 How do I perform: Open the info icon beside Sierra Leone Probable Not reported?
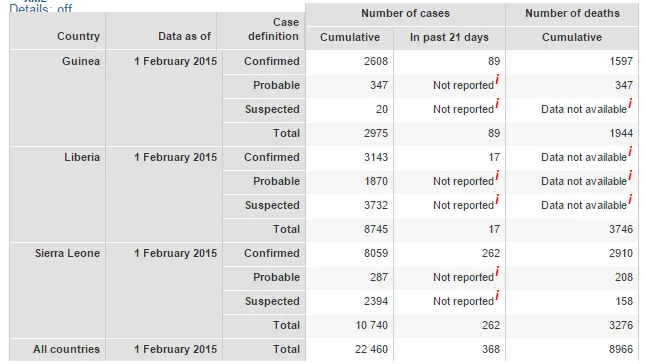[x=497, y=271]
